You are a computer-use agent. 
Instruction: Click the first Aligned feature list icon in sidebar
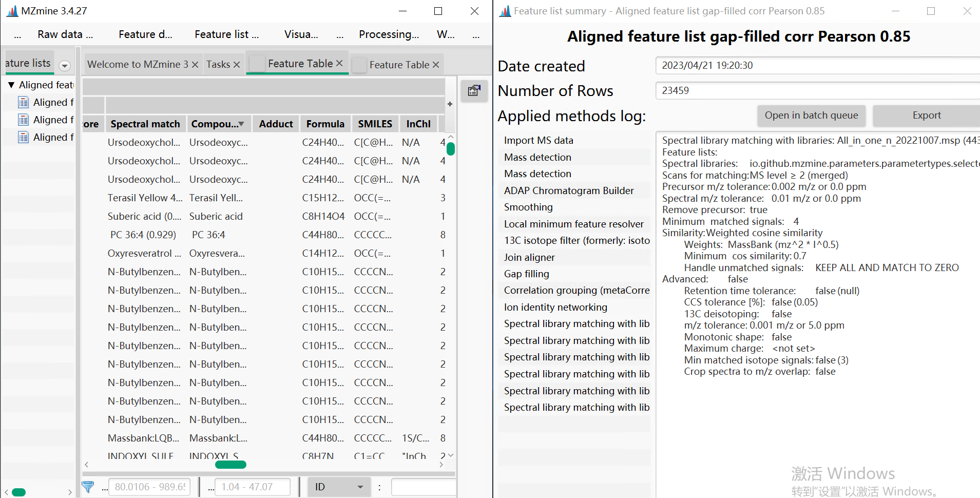click(x=24, y=102)
